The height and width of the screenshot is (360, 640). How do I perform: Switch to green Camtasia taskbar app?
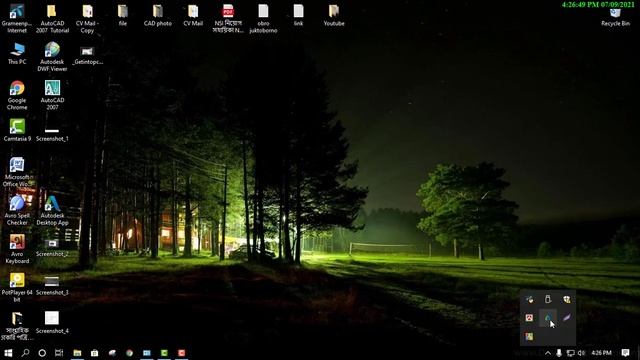[x=164, y=353]
